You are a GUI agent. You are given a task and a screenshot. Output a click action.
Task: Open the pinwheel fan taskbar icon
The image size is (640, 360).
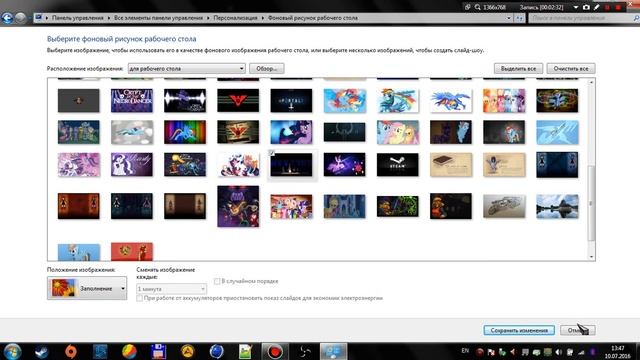[x=304, y=351]
